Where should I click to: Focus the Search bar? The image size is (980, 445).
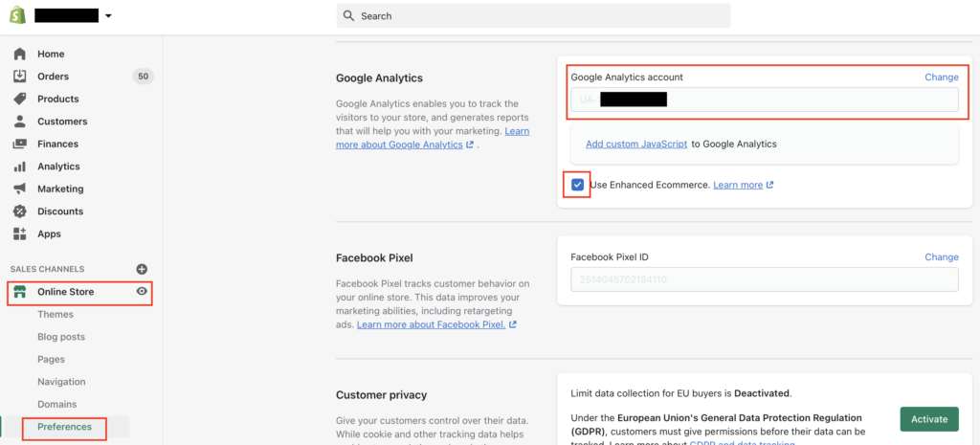[x=533, y=15]
